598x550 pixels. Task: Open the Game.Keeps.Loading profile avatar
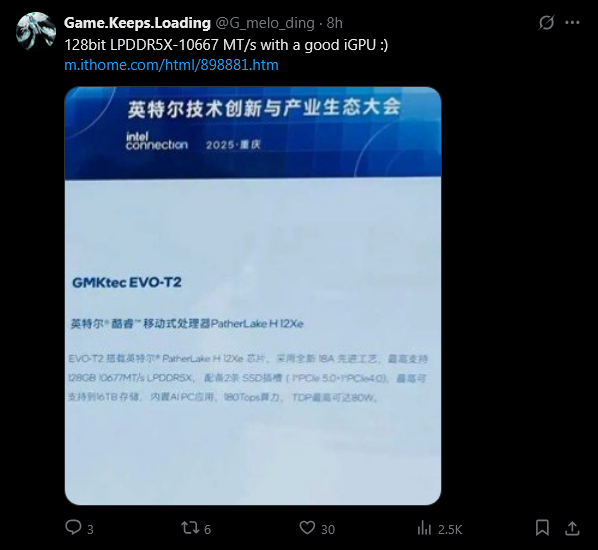click(x=36, y=31)
